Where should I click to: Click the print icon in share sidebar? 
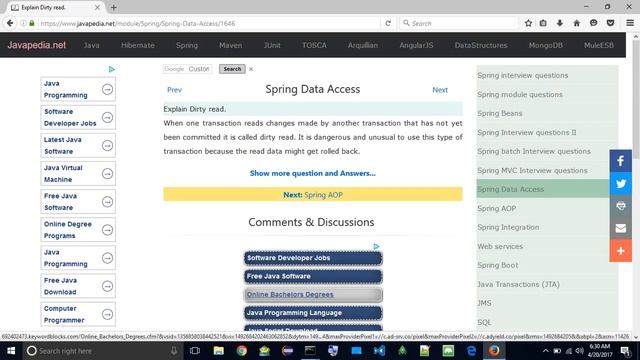pyautogui.click(x=620, y=206)
